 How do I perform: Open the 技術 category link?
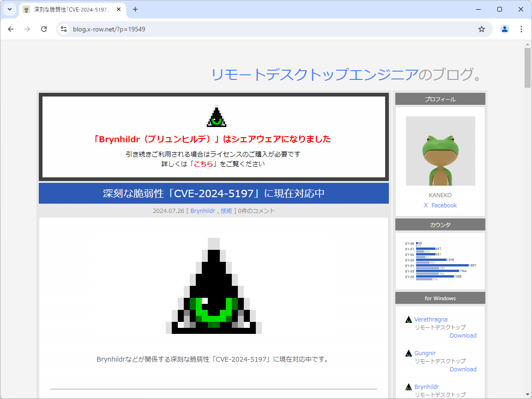[x=226, y=211]
